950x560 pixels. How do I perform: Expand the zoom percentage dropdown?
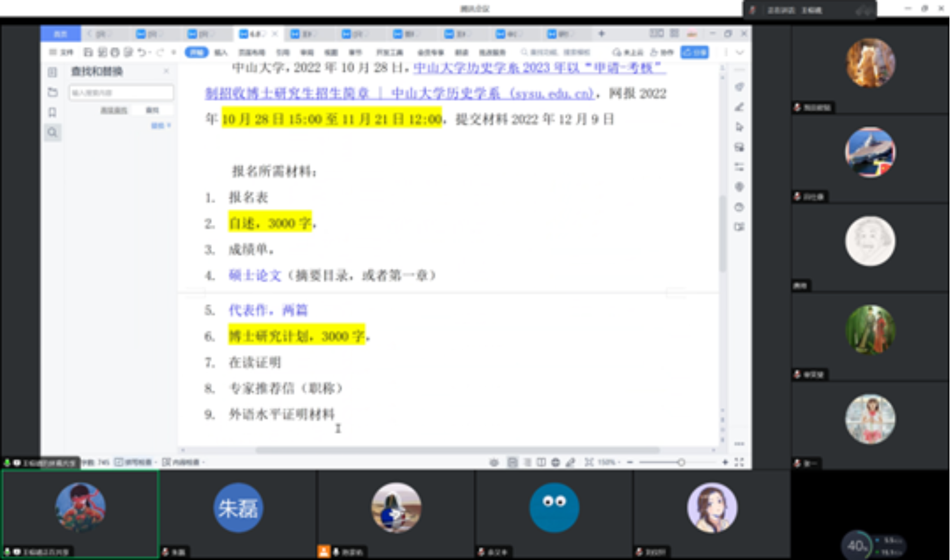point(608,463)
